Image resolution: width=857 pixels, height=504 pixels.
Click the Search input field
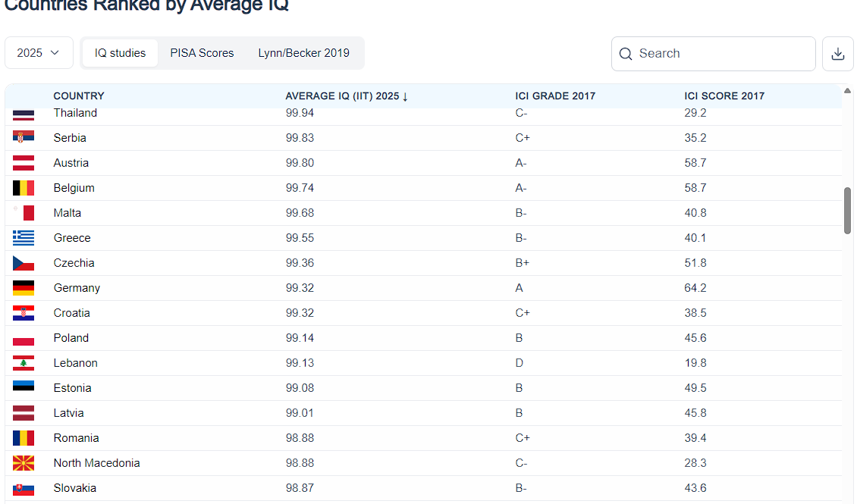713,54
